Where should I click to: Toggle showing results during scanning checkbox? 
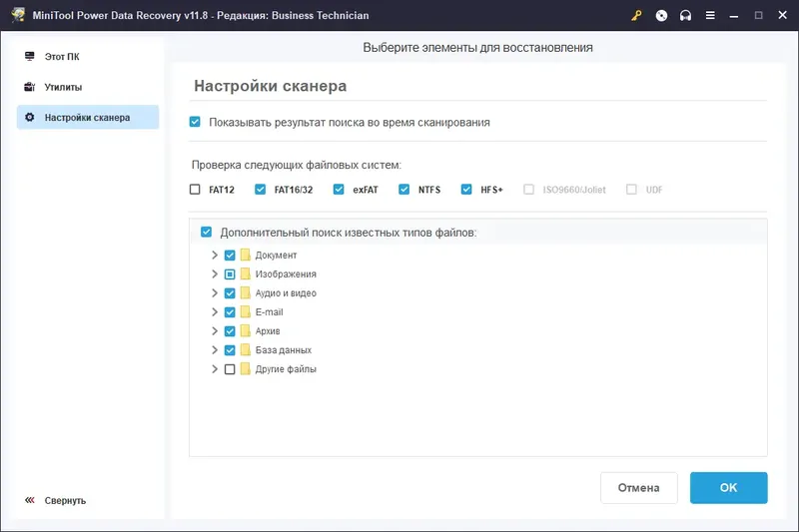tap(195, 122)
